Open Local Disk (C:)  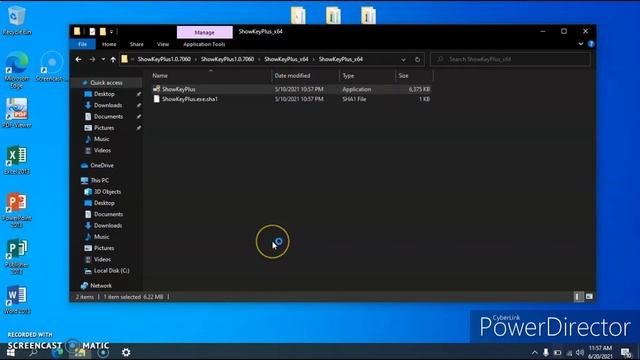click(x=111, y=271)
